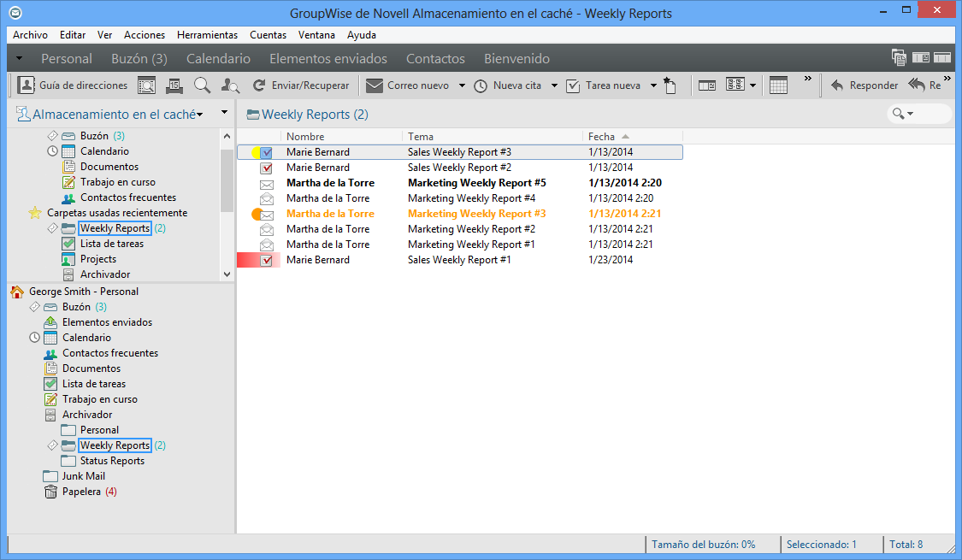Click the print calendar icon in toolbar
The image size is (962, 560).
[x=174, y=85]
